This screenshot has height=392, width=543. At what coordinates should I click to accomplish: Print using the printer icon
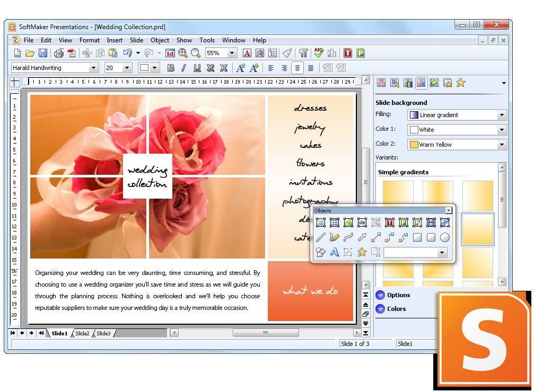pyautogui.click(x=59, y=54)
